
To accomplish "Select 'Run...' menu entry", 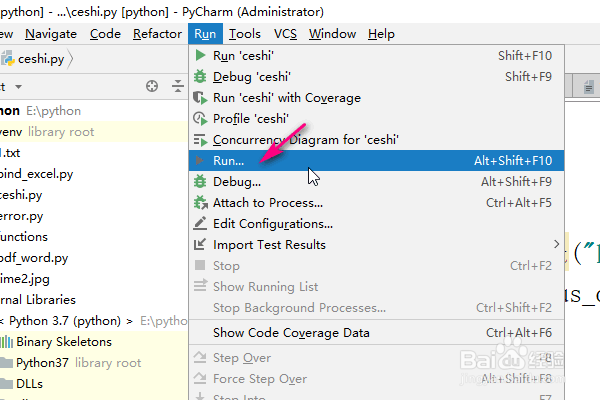I will [236, 161].
